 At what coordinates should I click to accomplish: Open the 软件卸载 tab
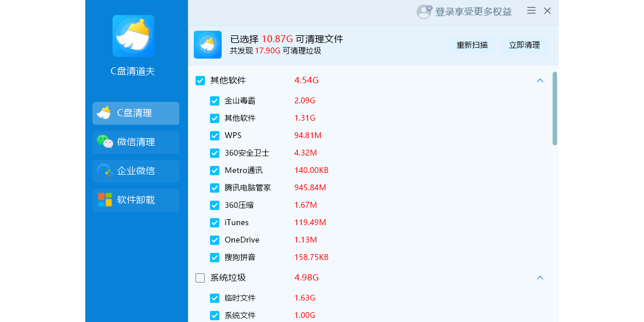pos(136,200)
